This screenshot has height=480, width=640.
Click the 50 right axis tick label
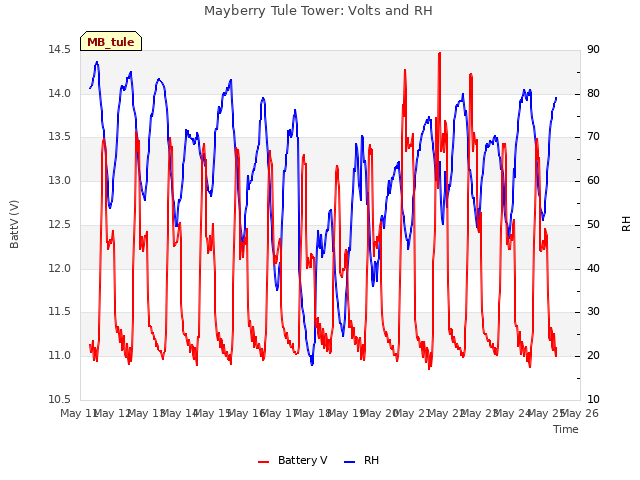coord(593,224)
